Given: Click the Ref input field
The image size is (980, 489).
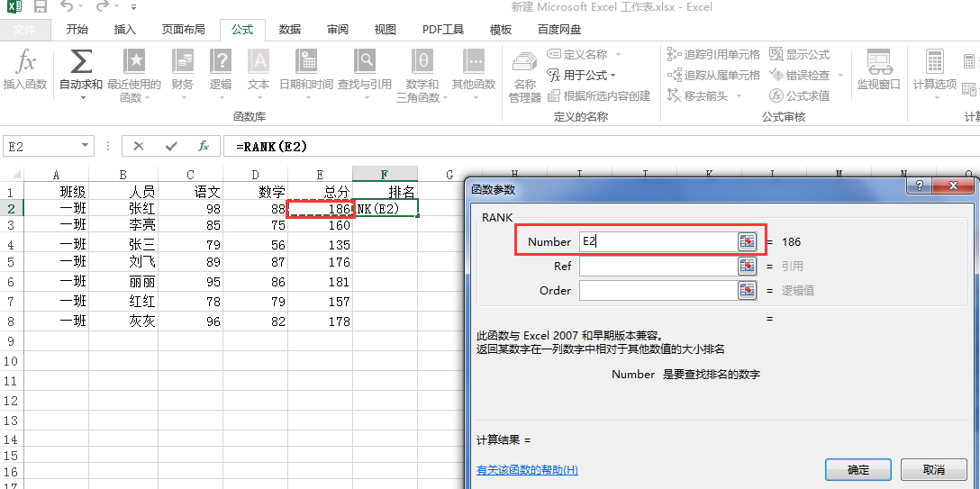Looking at the screenshot, I should coord(658,266).
